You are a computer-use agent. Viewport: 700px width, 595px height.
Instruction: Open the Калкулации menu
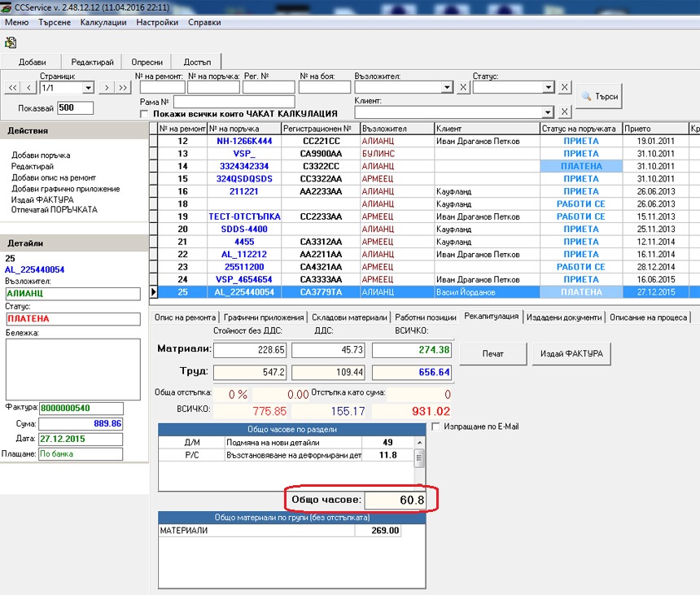pyautogui.click(x=103, y=22)
